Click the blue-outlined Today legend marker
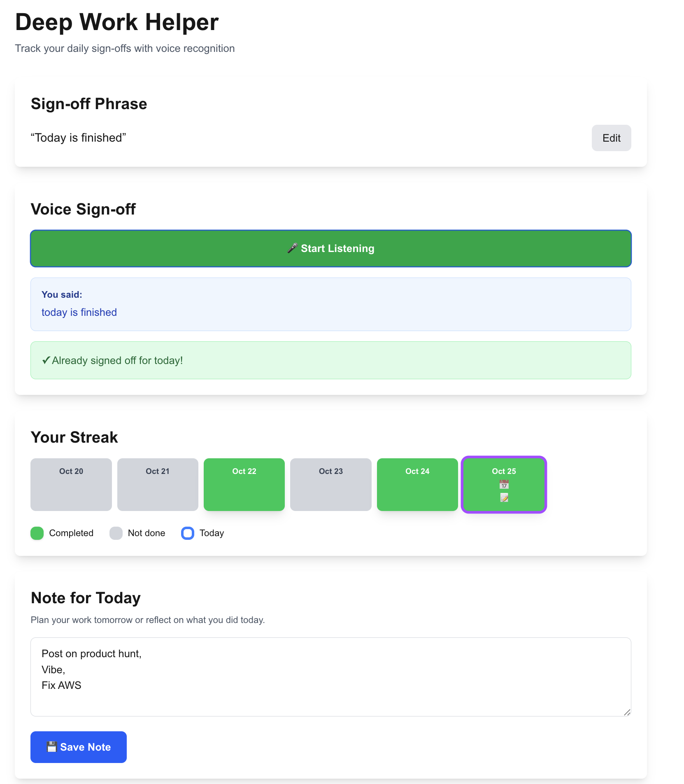Viewport: 684px width, 784px height. (188, 533)
